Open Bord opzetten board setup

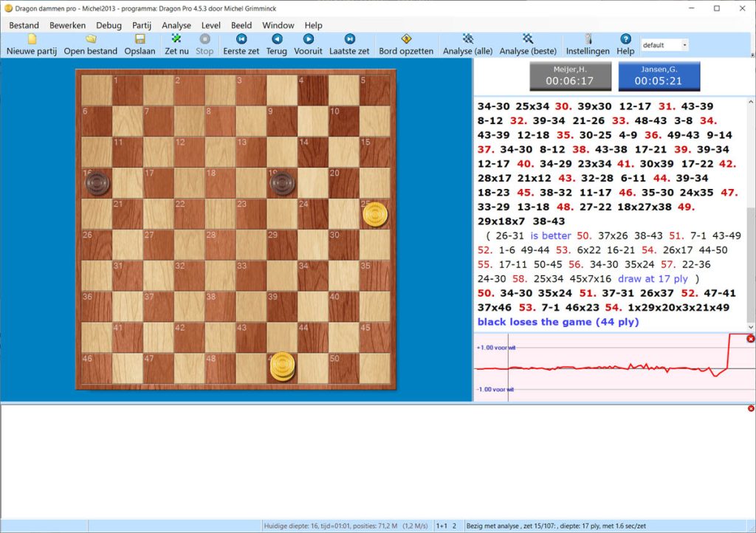pos(406,44)
